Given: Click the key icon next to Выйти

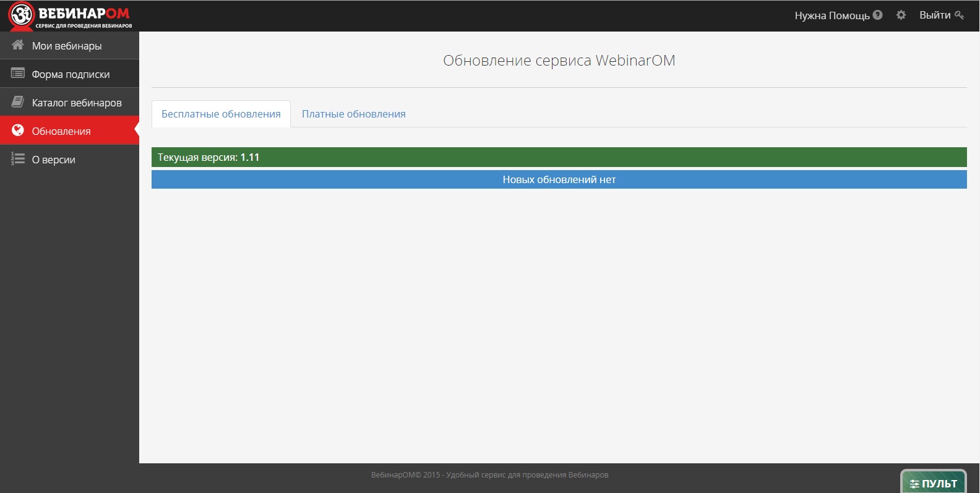Looking at the screenshot, I should [959, 15].
